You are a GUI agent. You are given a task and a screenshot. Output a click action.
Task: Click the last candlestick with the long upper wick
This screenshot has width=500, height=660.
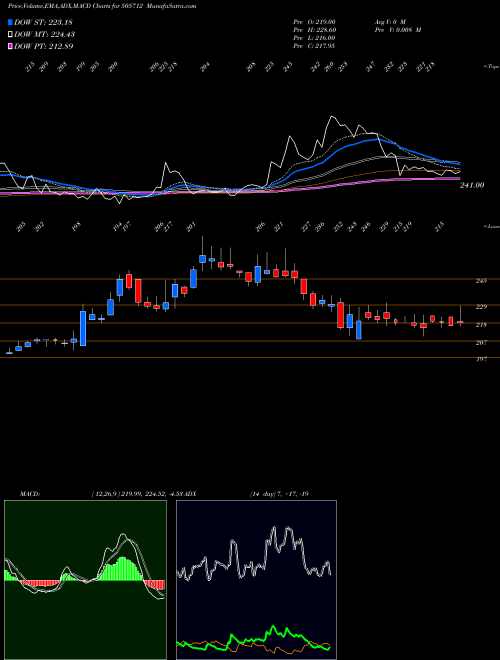(x=460, y=322)
